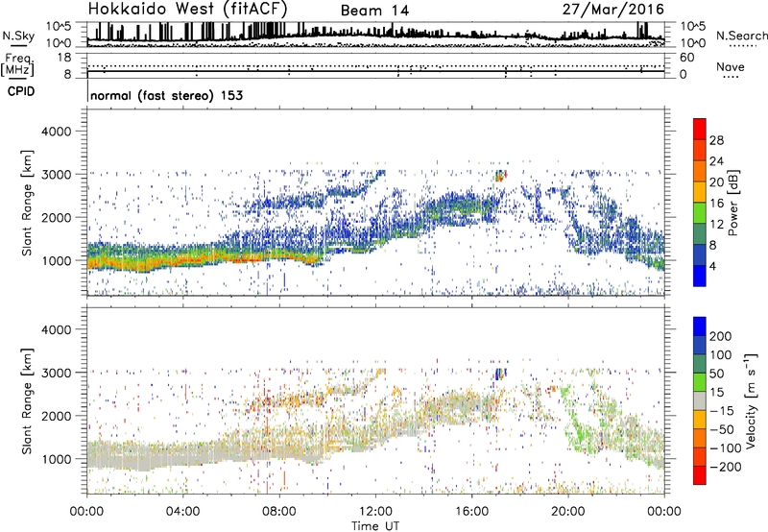Click the '16' Power colorbar tick
The image size is (768, 532).
click(x=716, y=204)
